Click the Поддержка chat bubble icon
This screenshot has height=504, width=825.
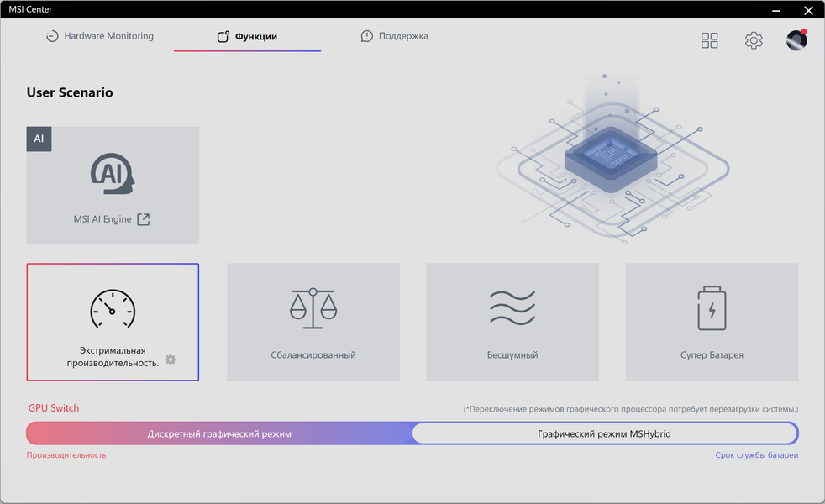[366, 36]
